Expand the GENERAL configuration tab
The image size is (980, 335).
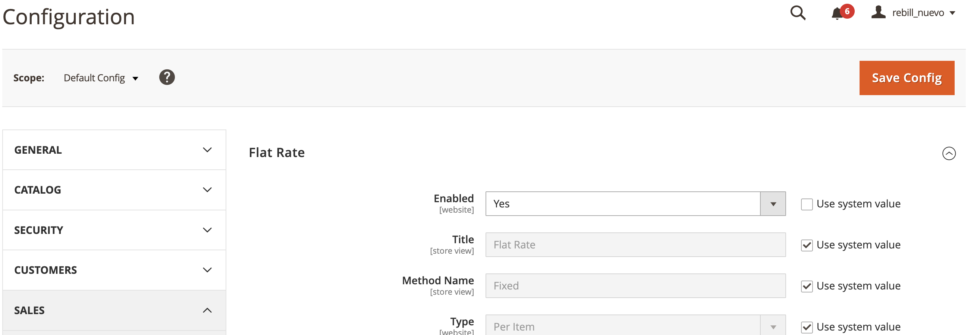click(x=114, y=150)
